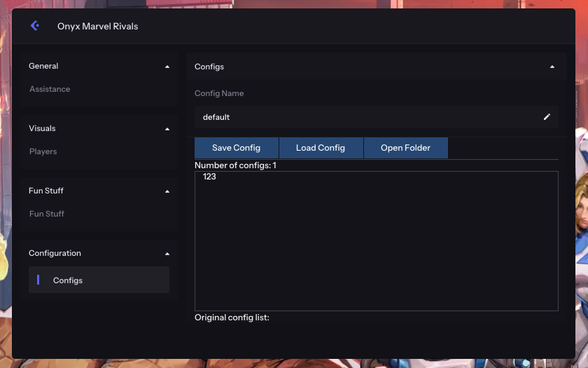
Task: Open the Fun Stuff sub-page
Action: tap(46, 214)
